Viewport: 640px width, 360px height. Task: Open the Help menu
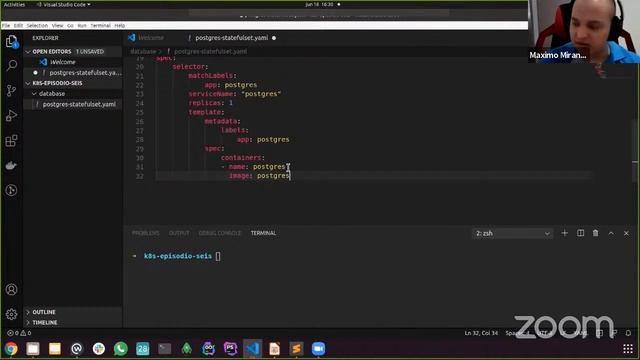[x=120, y=25]
